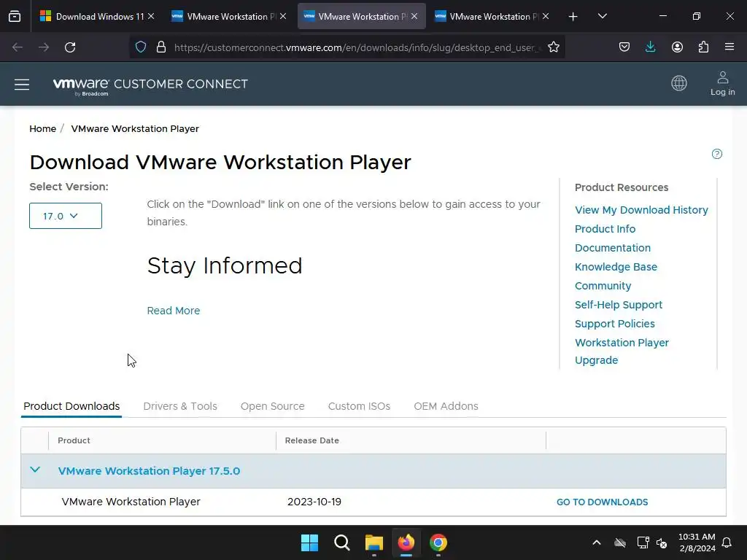The image size is (747, 560).
Task: Open the Knowledge Base link
Action: click(616, 267)
